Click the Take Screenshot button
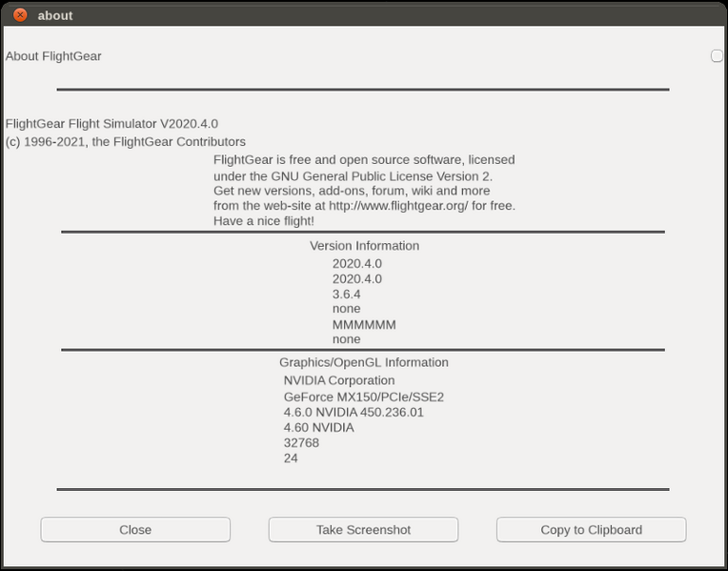 tap(364, 530)
